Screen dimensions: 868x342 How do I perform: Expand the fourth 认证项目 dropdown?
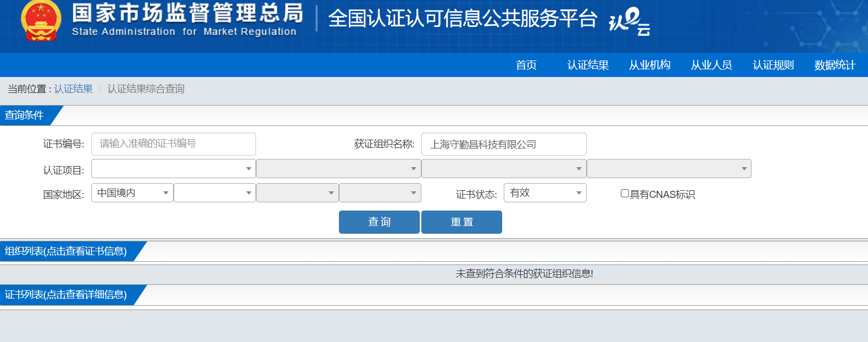pyautogui.click(x=669, y=169)
